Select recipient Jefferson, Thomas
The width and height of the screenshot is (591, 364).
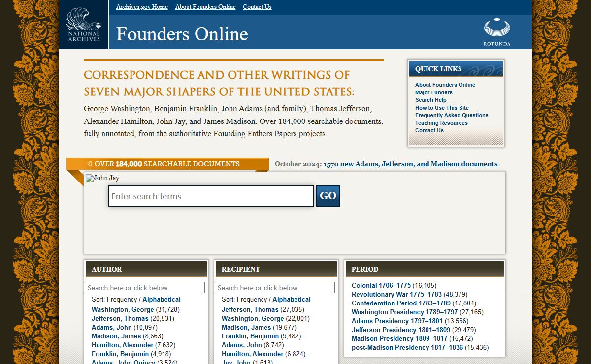click(x=250, y=309)
